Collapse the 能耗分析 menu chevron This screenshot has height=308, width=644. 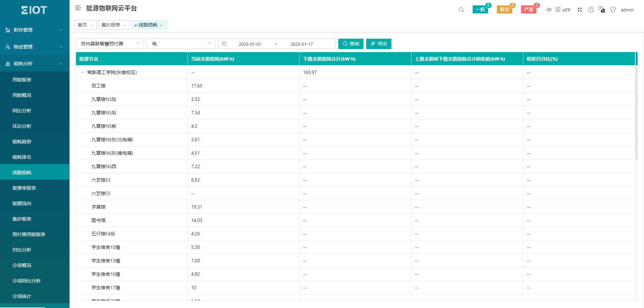point(61,64)
